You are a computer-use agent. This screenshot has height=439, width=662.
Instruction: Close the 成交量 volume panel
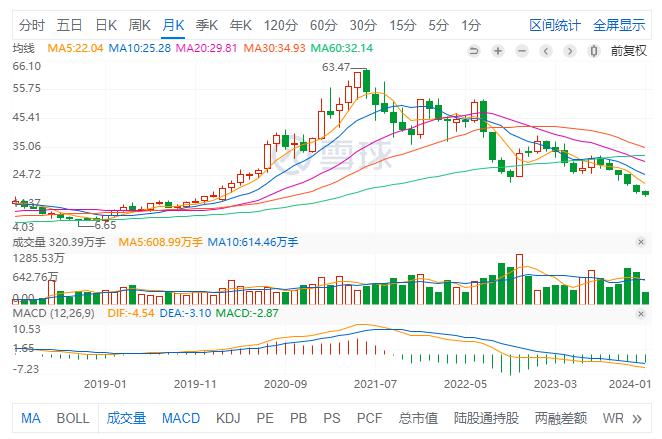pyautogui.click(x=641, y=242)
